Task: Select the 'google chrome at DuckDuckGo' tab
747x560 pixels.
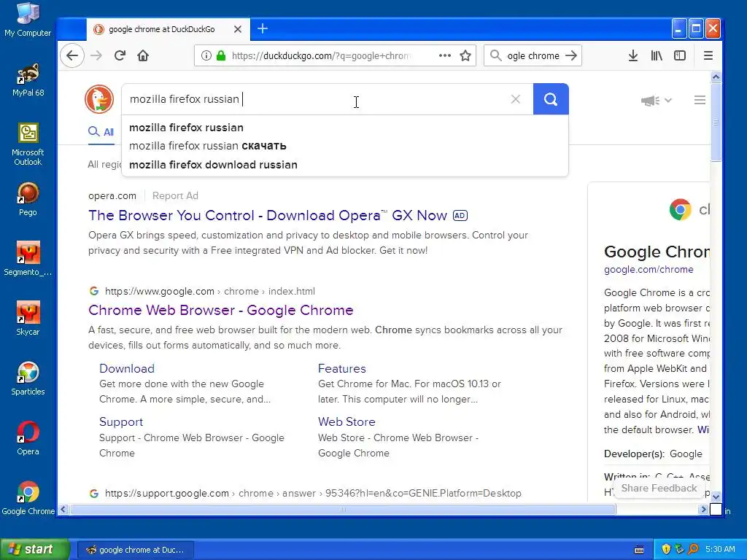Action: pyautogui.click(x=161, y=29)
